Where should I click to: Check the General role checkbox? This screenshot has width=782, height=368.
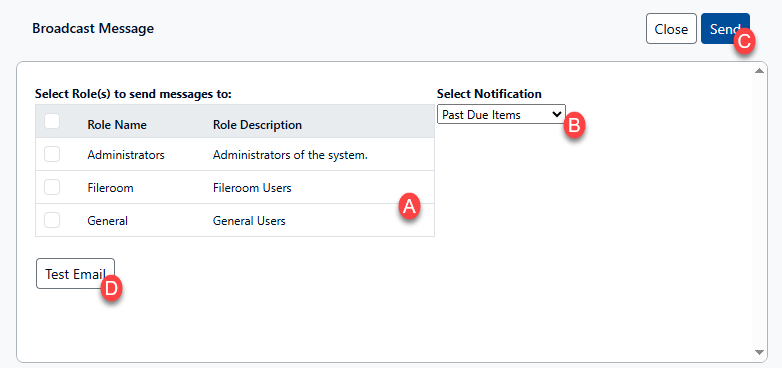[x=52, y=220]
